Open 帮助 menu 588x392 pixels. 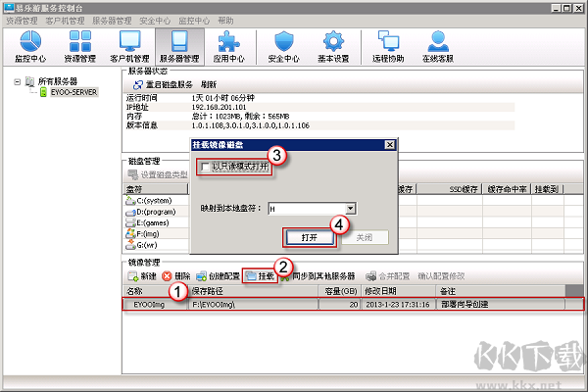click(225, 21)
